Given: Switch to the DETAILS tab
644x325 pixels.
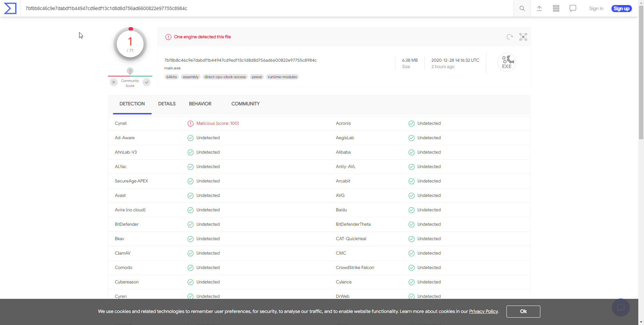Looking at the screenshot, I should pyautogui.click(x=167, y=104).
